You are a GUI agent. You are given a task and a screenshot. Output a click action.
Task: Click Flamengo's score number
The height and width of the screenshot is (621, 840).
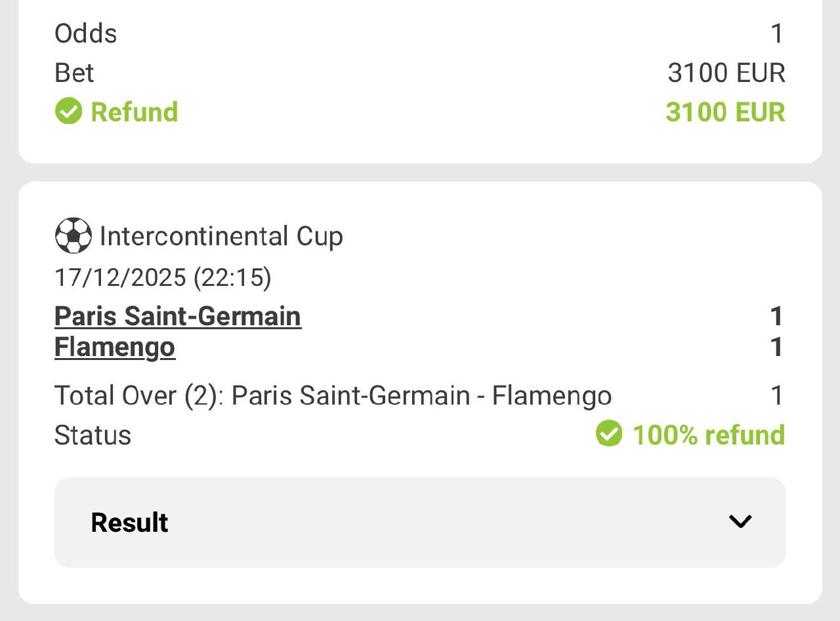tap(776, 347)
